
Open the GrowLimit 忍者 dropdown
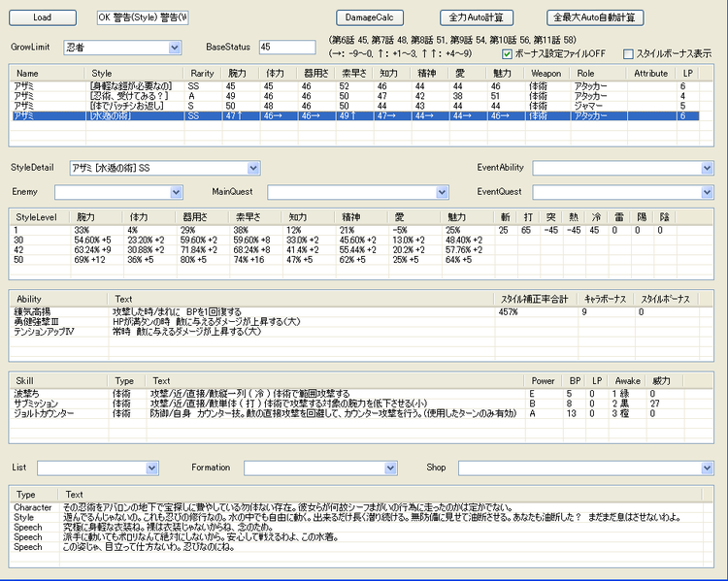click(175, 48)
